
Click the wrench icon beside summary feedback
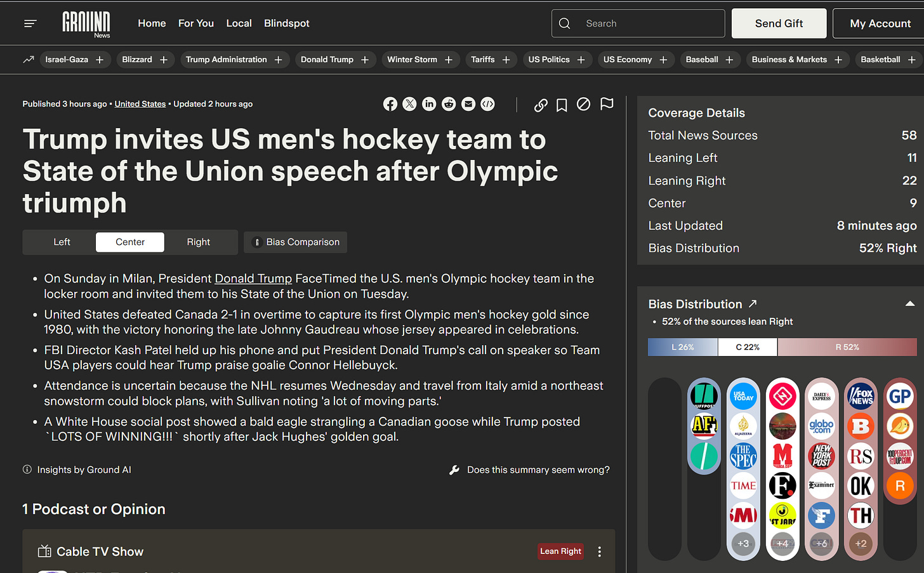click(454, 470)
